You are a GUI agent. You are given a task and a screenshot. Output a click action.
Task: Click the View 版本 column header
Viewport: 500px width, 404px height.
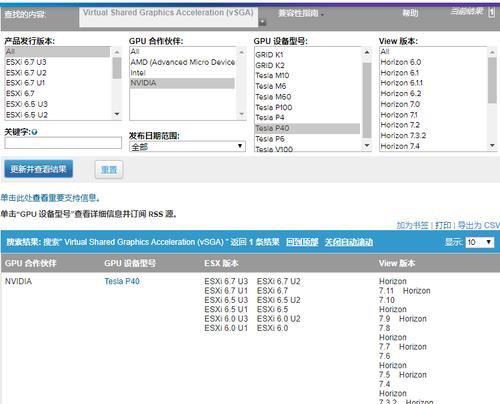pyautogui.click(x=397, y=263)
